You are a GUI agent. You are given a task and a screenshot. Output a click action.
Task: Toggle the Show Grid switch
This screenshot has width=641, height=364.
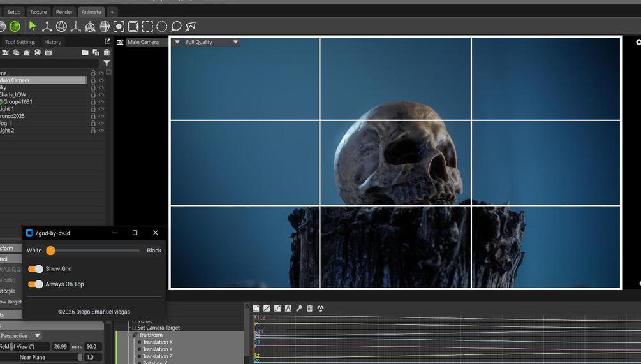(35, 269)
